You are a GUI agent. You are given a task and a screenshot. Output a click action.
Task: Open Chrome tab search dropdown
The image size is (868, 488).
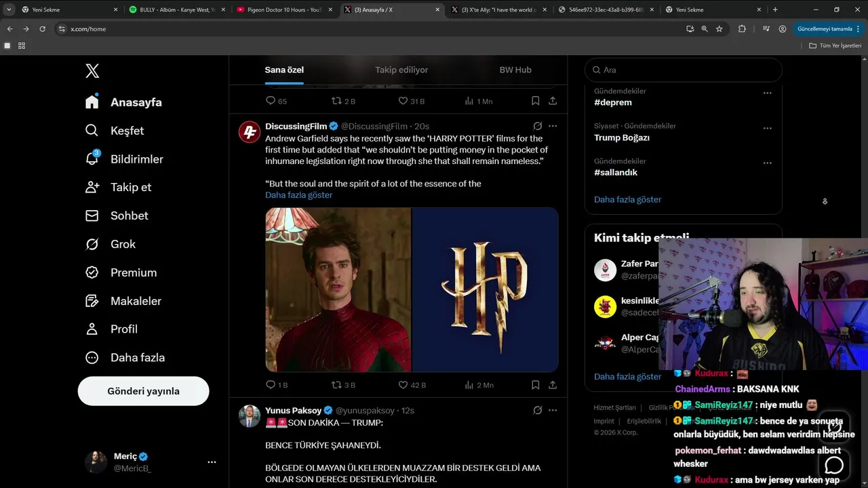(x=9, y=9)
